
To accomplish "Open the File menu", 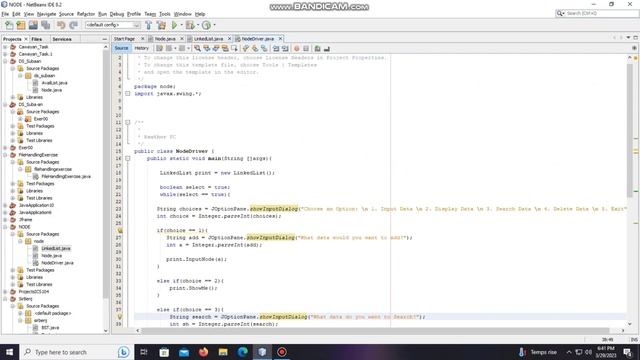I will [5, 14].
